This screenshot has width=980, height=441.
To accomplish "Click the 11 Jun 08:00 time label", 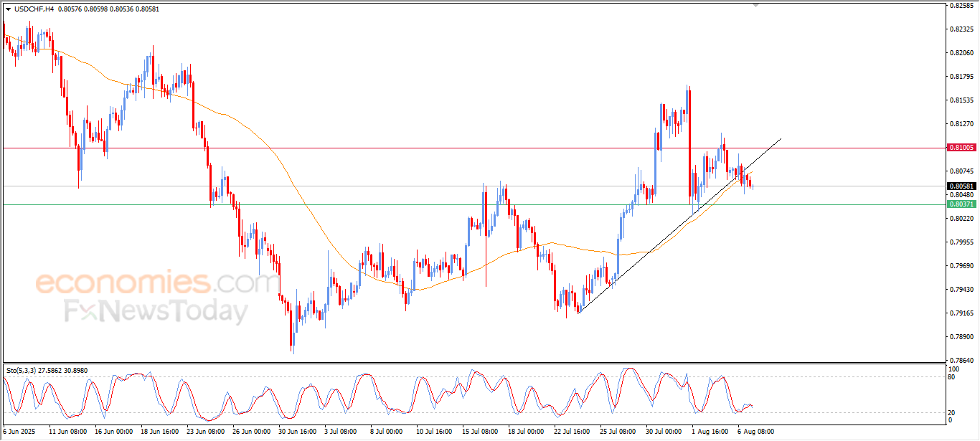I will click(x=67, y=432).
